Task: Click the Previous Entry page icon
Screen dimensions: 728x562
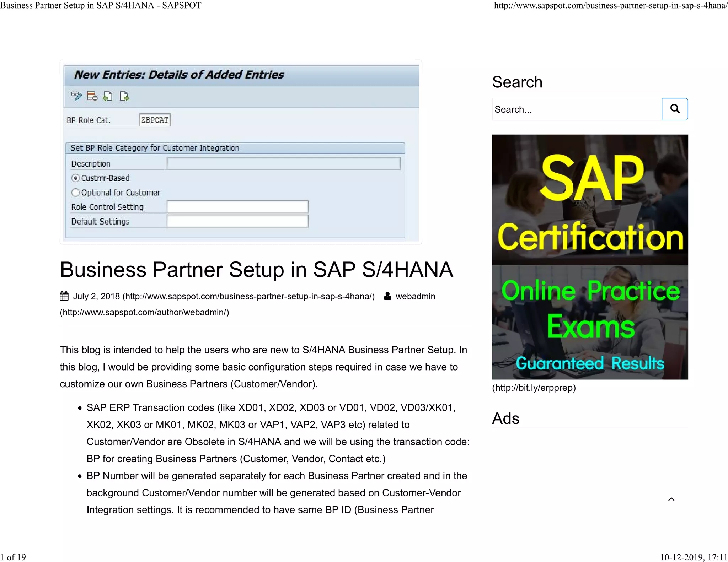Action: 108,96
